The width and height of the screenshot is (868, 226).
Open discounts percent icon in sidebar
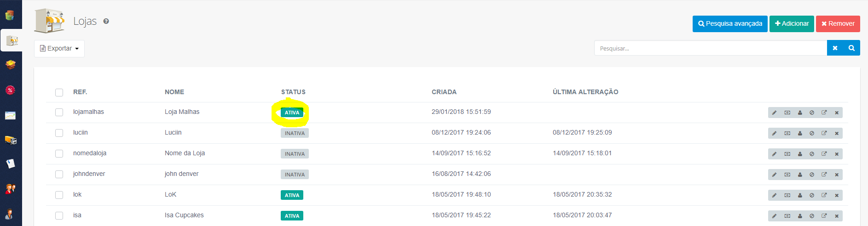pos(10,90)
